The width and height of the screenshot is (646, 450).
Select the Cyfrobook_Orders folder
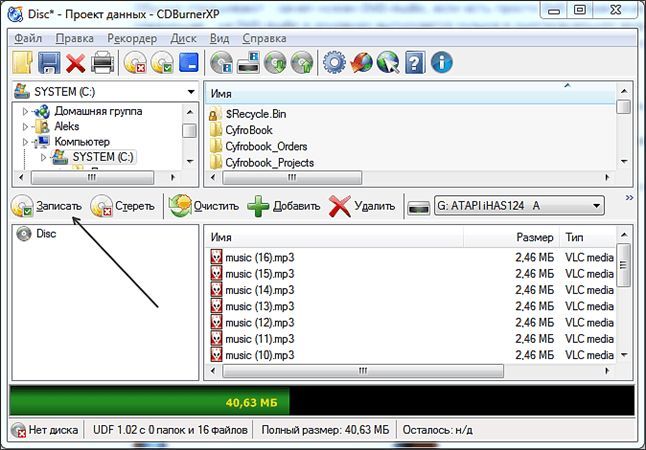coord(258,146)
